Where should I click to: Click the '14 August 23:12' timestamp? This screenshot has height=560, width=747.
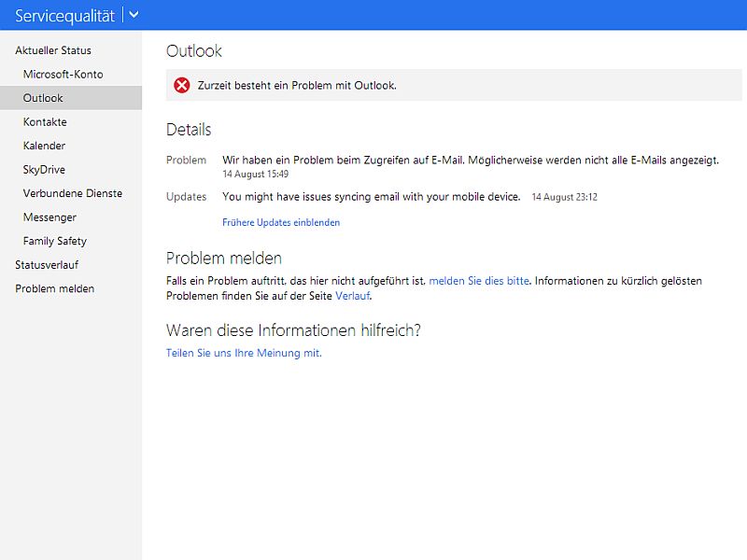tap(565, 197)
